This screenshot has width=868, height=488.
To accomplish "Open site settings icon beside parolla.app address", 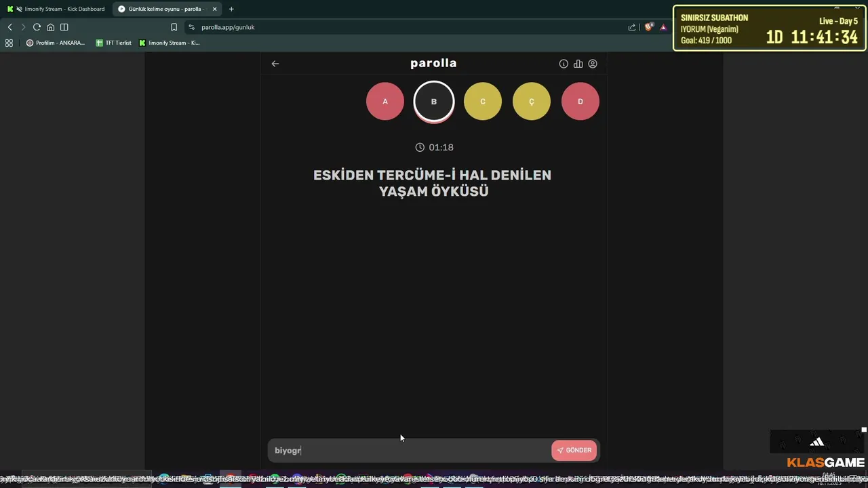I will [191, 27].
